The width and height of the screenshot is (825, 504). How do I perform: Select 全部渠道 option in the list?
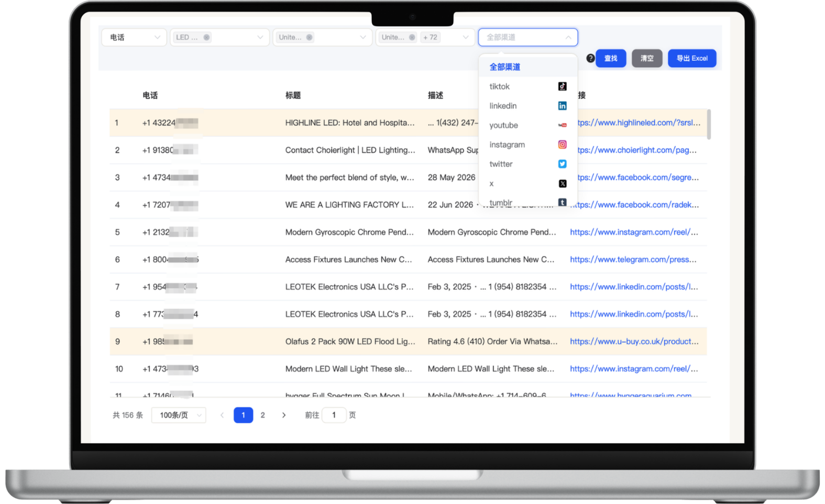click(x=528, y=67)
